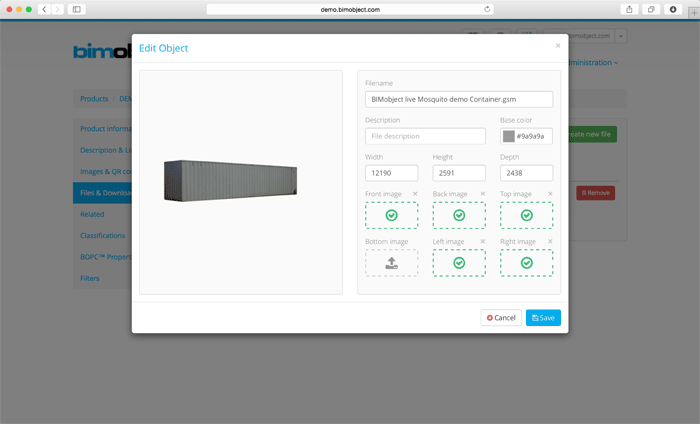Cancel editing the object
The image size is (700, 424).
tap(501, 318)
